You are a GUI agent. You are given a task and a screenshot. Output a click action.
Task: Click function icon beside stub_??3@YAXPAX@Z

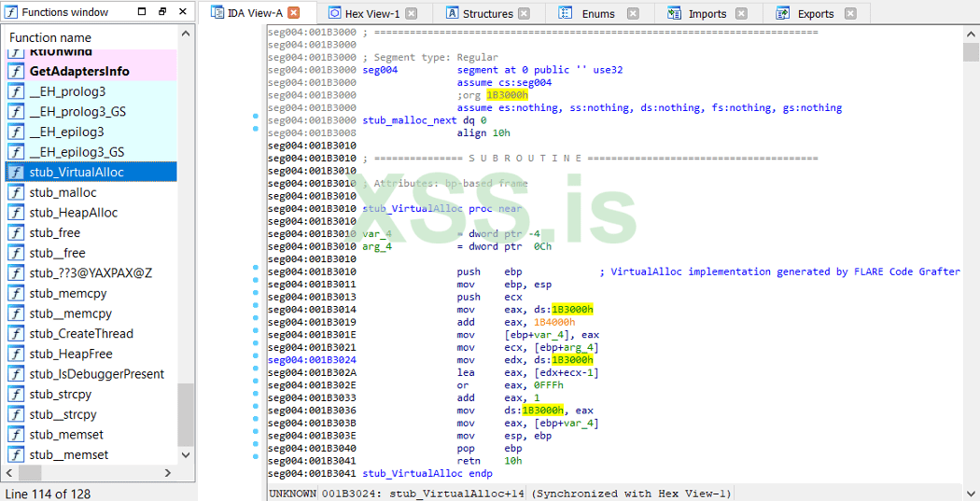click(16, 273)
